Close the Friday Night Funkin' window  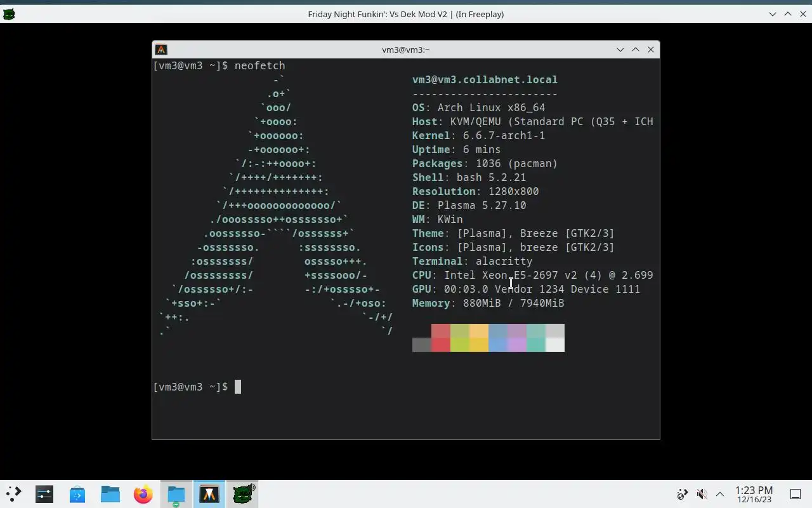point(803,14)
